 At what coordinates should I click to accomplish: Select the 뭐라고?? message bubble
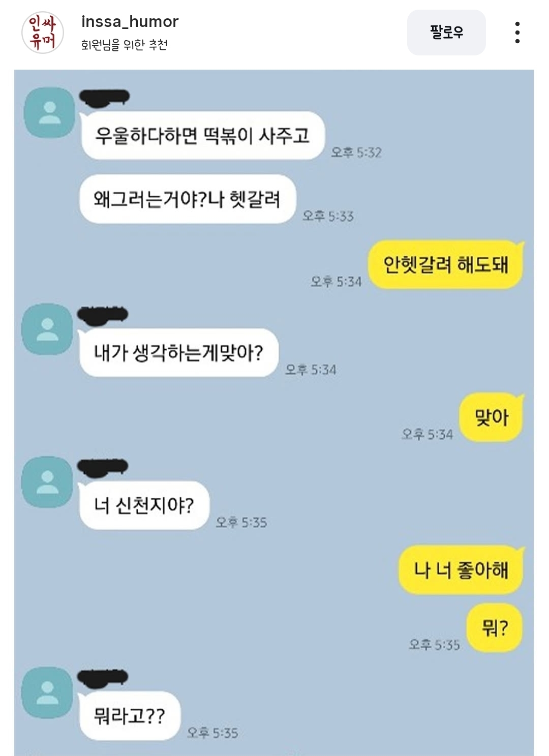(130, 716)
